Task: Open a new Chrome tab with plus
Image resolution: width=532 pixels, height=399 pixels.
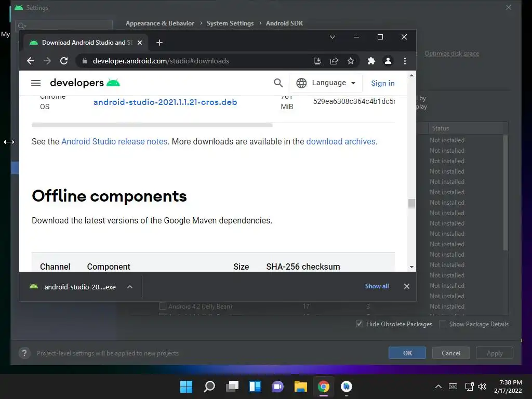Action: (159, 43)
